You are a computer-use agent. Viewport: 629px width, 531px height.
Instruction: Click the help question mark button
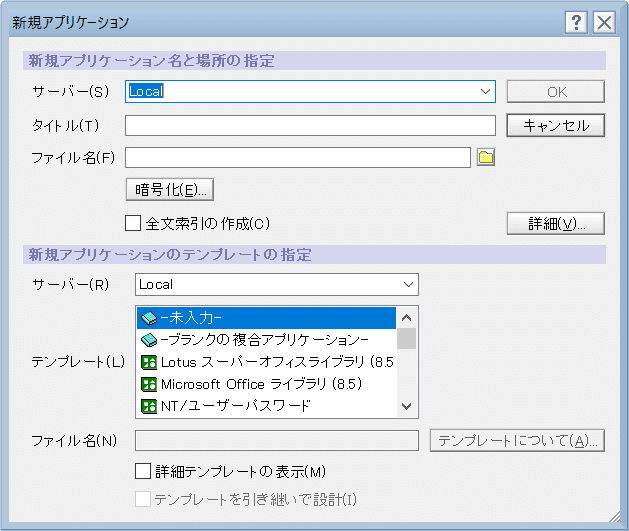tap(576, 22)
